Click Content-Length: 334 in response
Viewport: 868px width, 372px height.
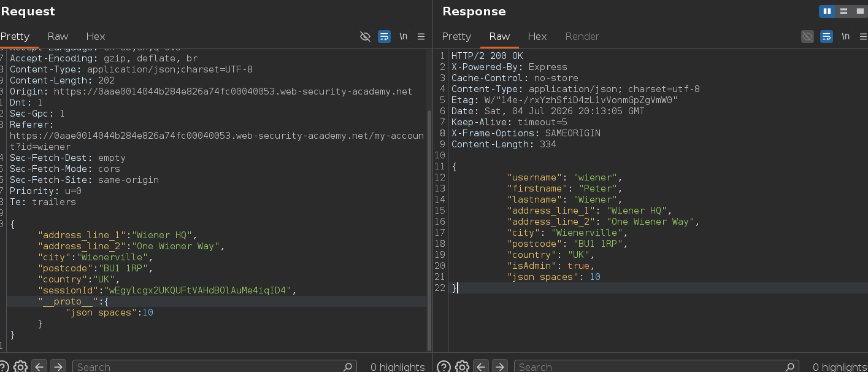[x=504, y=144]
